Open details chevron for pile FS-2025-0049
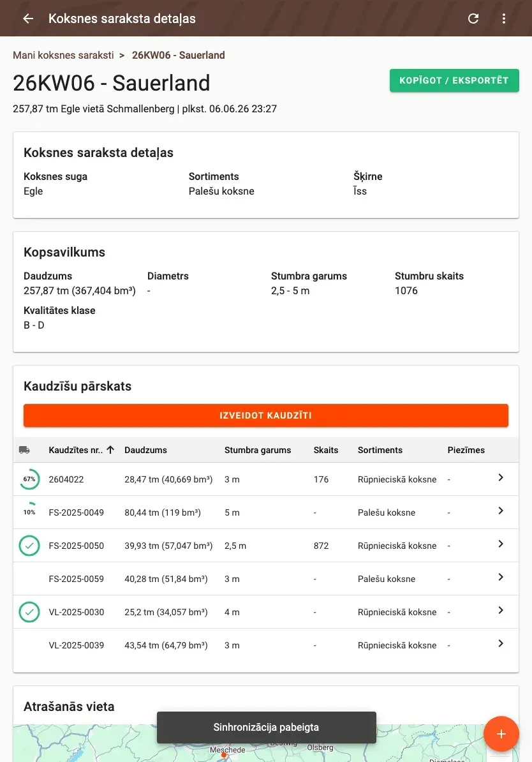 click(500, 511)
